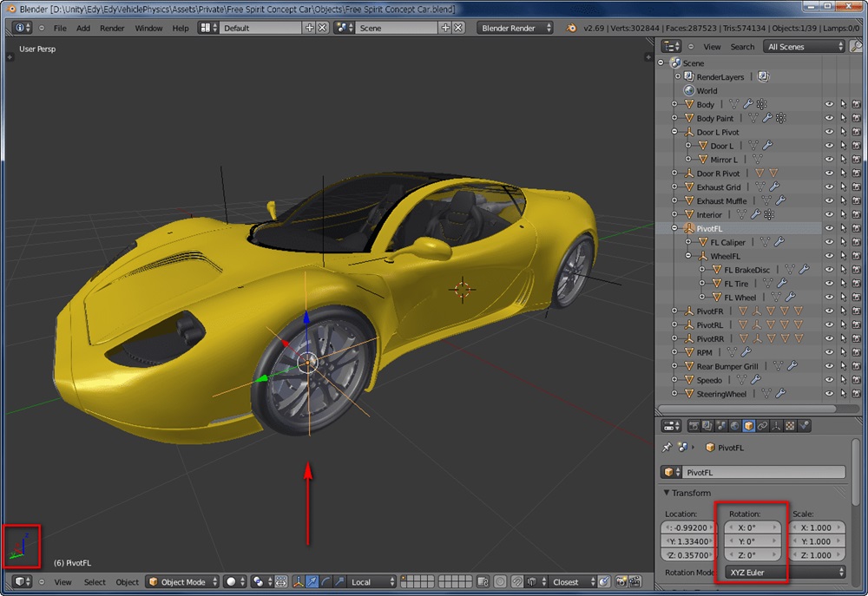
Task: Click the PivotFL object name field
Action: pyautogui.click(x=763, y=472)
